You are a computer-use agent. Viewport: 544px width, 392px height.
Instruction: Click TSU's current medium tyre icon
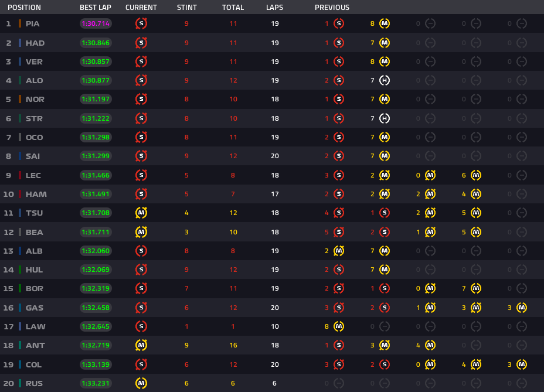pos(141,213)
